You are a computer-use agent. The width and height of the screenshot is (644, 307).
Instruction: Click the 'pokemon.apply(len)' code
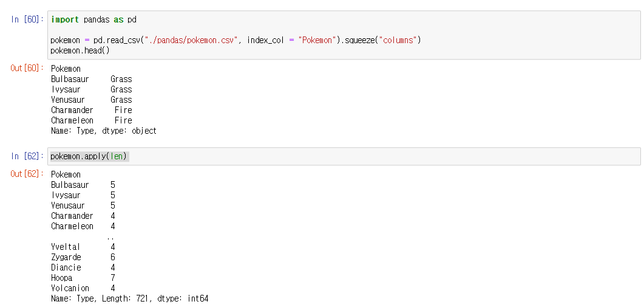pyautogui.click(x=89, y=156)
